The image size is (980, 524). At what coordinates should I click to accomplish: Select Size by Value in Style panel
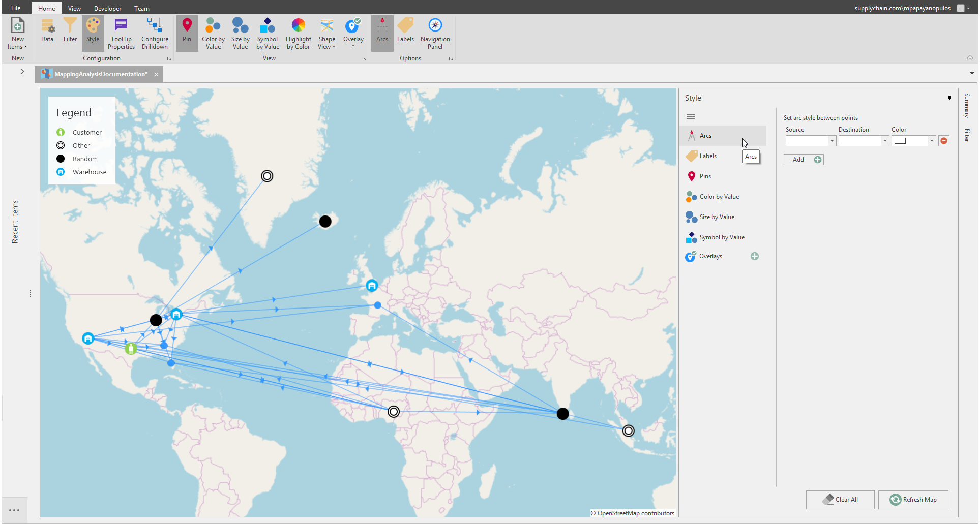click(x=723, y=217)
